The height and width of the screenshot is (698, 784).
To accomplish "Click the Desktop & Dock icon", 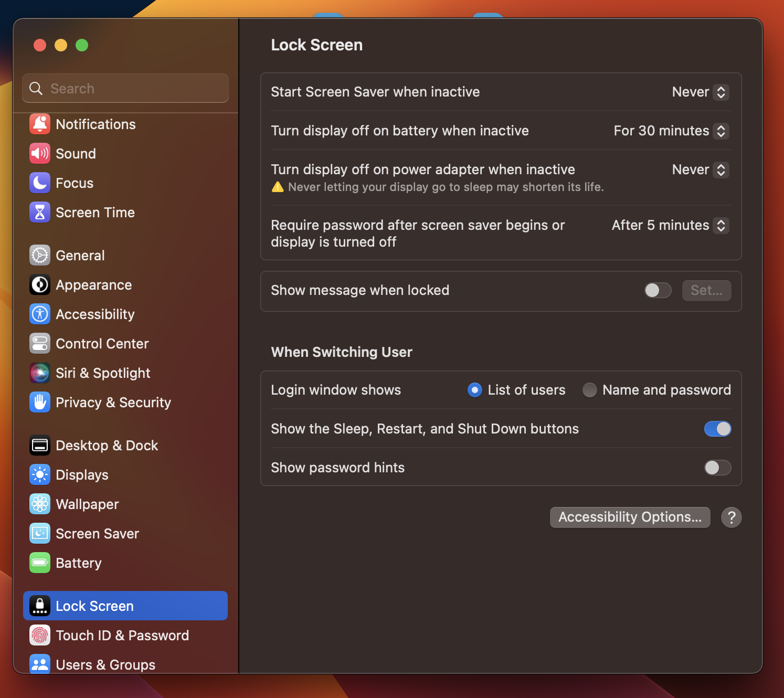I will click(x=40, y=446).
